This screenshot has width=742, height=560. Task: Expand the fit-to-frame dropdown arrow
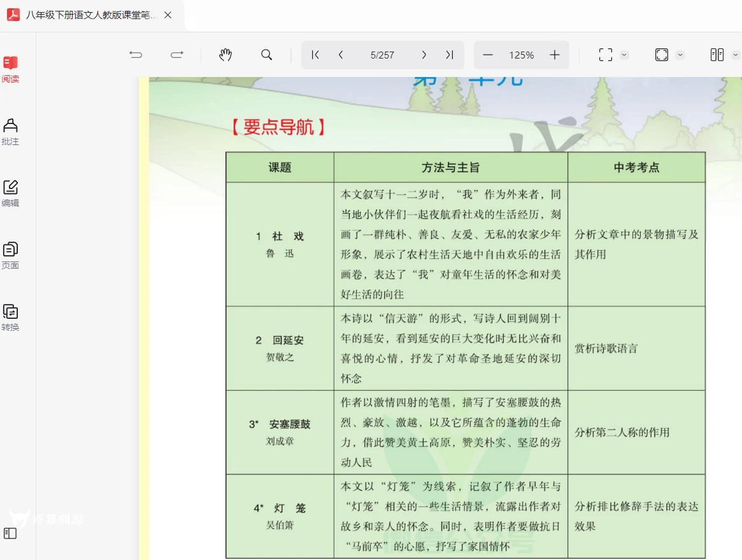click(624, 55)
